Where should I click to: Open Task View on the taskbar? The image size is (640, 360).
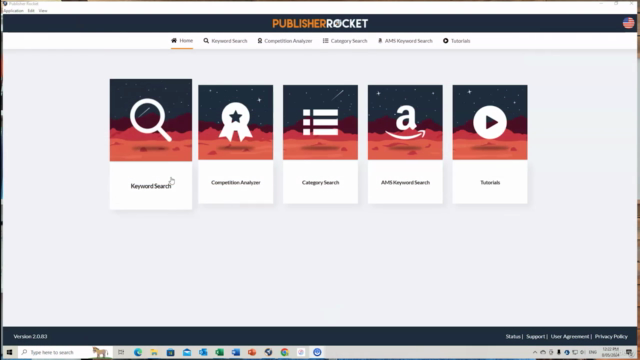tap(121, 352)
